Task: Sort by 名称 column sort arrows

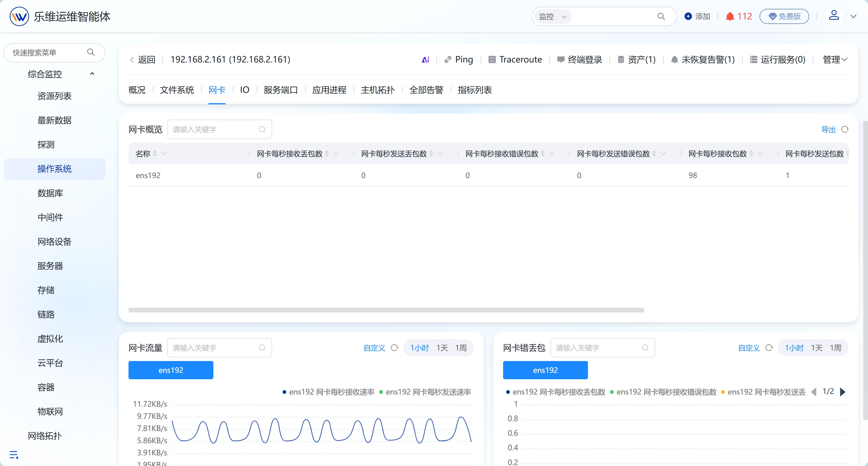Action: 155,154
